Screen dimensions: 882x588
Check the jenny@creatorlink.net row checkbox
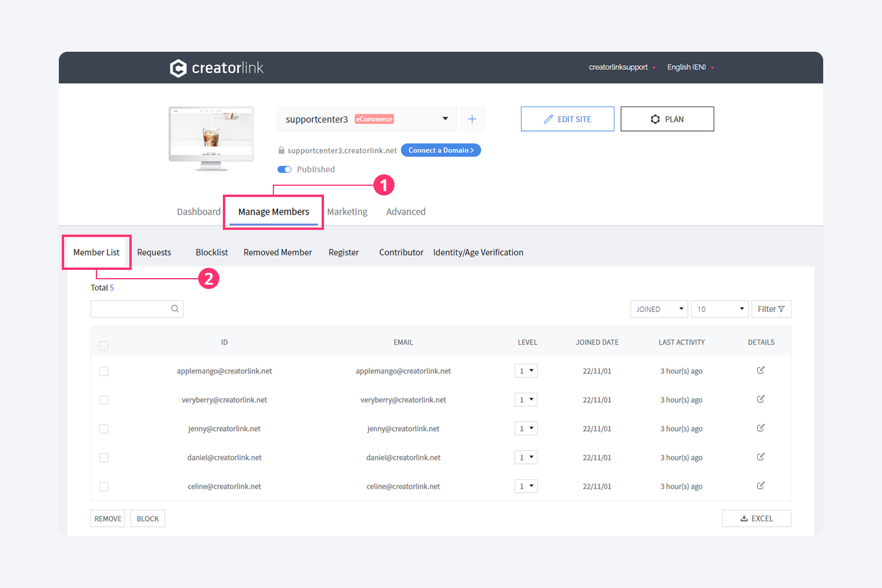pos(104,429)
